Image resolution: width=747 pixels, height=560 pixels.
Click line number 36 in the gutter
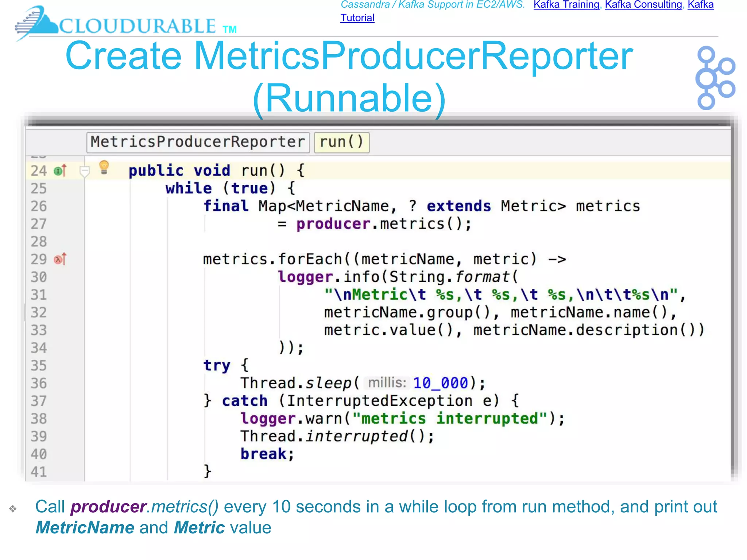(39, 383)
